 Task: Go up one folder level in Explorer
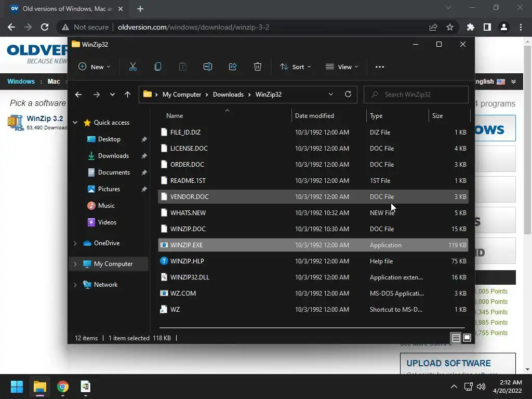click(128, 95)
